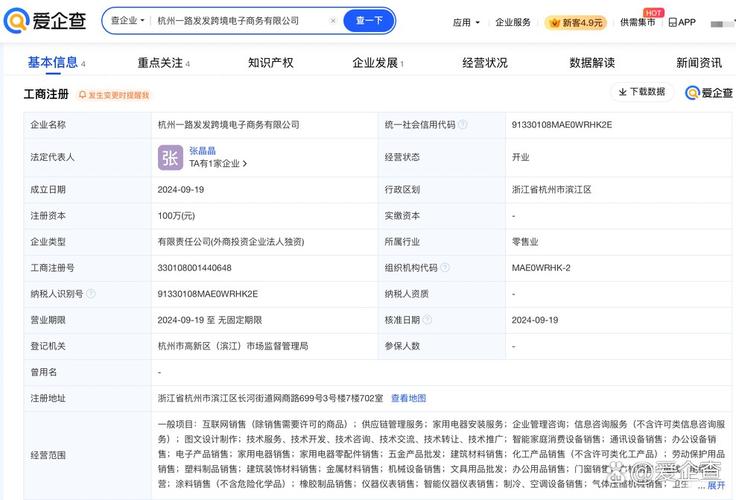Switch to the 数据解读 tab
This screenshot has height=500, width=736.
592,62
